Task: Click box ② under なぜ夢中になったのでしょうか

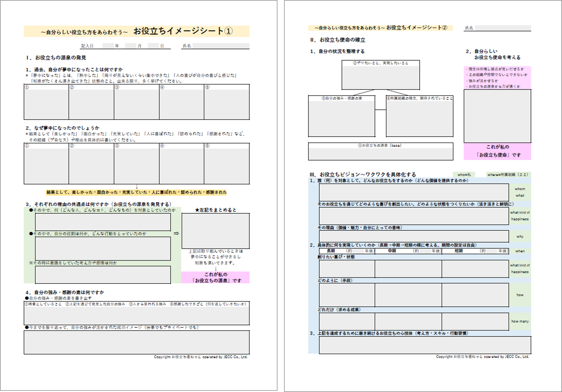Action: (91, 164)
